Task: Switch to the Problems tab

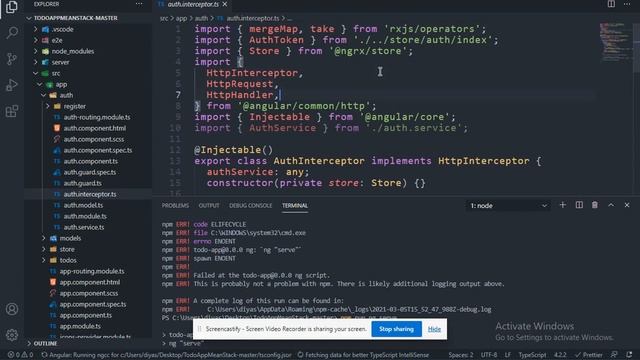Action: click(175, 205)
